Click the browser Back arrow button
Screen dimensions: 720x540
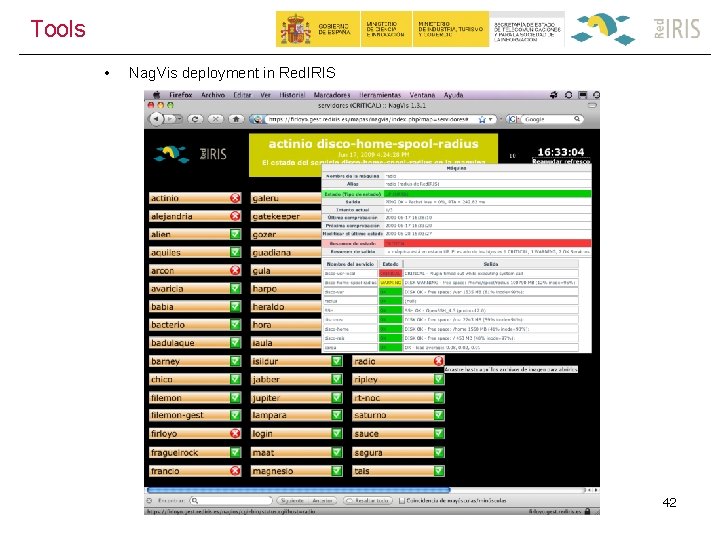[x=157, y=119]
